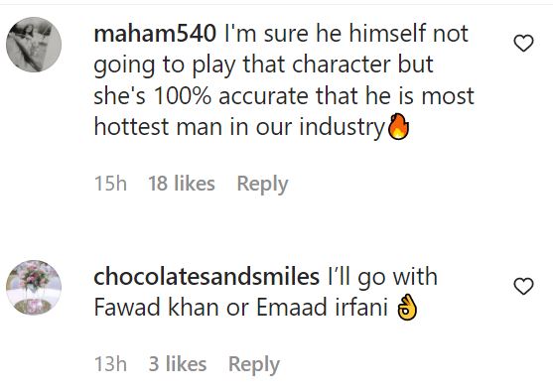The width and height of the screenshot is (553, 392).
Task: Click the OK hand emoji
Action: click(x=407, y=307)
